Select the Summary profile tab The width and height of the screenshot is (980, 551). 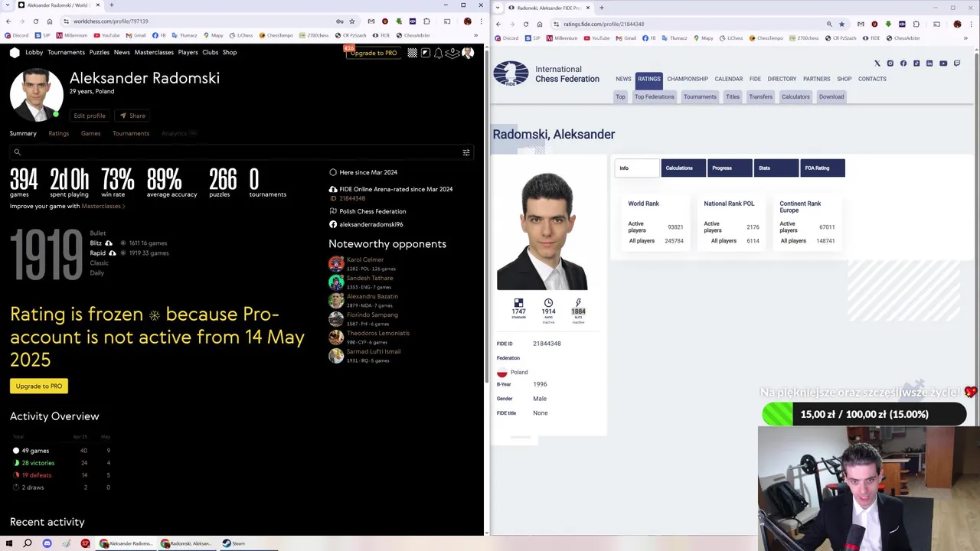[x=23, y=133]
